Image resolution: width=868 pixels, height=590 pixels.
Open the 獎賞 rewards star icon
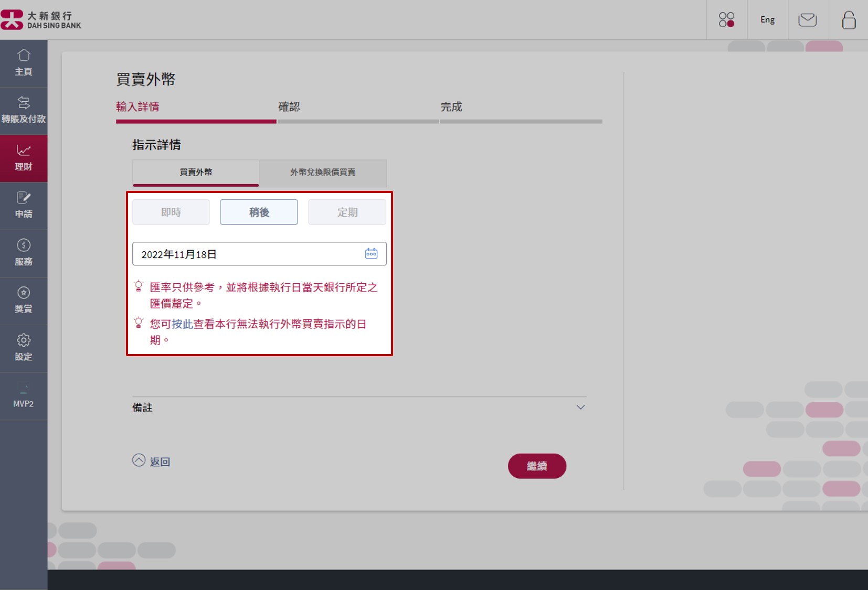click(x=24, y=293)
